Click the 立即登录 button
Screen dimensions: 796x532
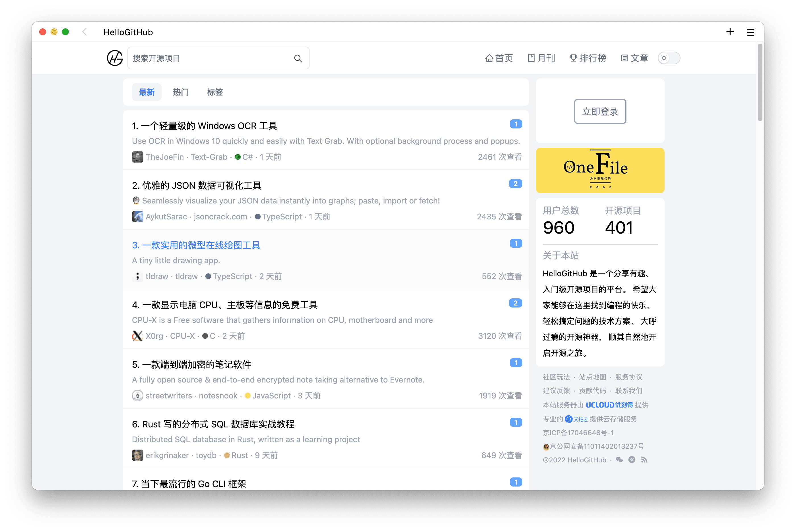pyautogui.click(x=600, y=111)
